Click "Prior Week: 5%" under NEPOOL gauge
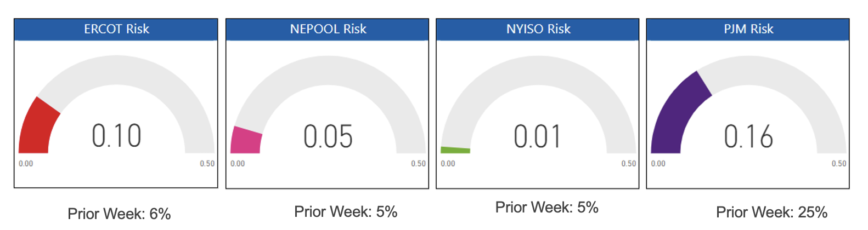The height and width of the screenshot is (230, 868). pyautogui.click(x=346, y=212)
